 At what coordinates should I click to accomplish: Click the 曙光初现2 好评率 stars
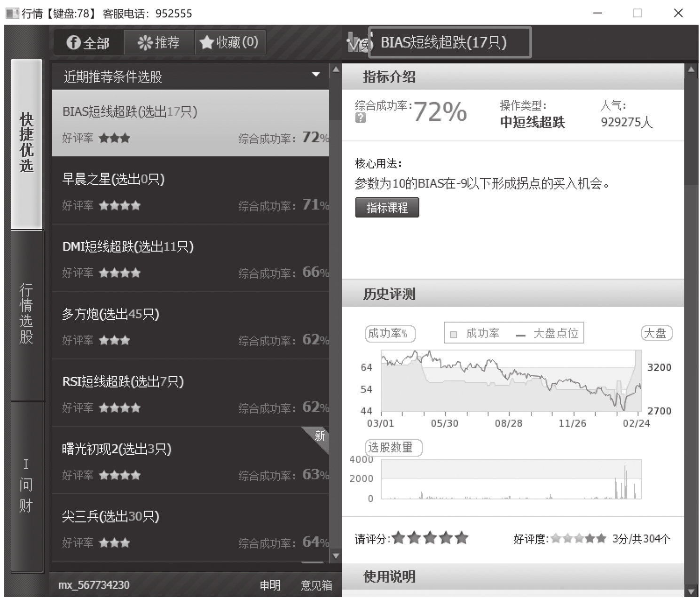point(119,475)
